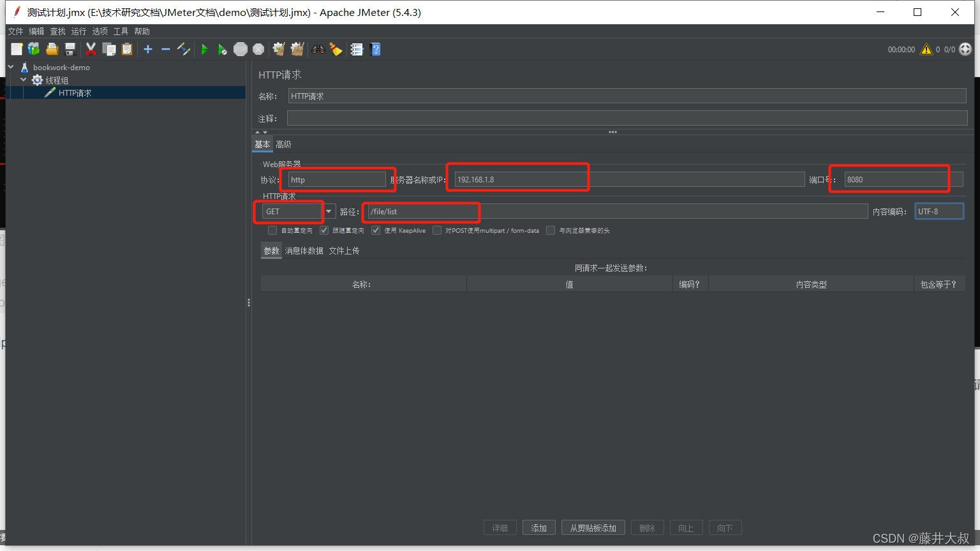Viewport: 980px width, 551px height.
Task: Open the 文件 menu
Action: click(x=15, y=31)
